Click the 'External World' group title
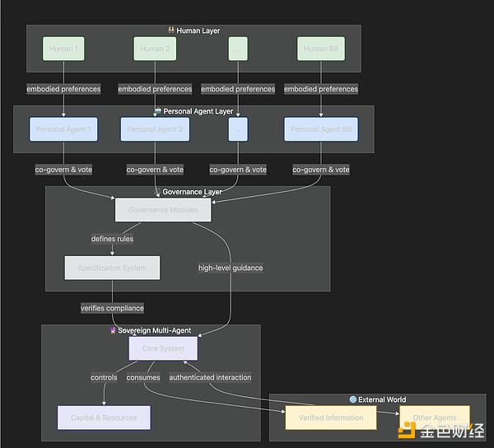The width and height of the screenshot is (494, 448). pos(382,399)
